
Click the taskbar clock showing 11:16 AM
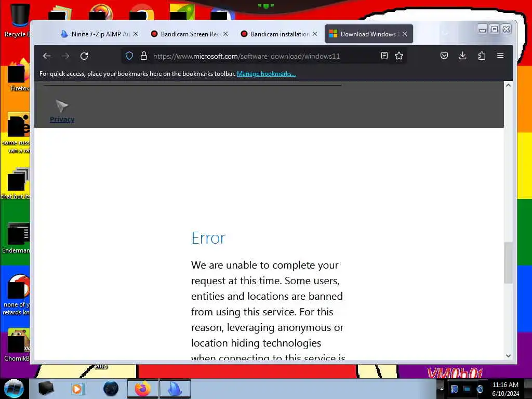(505, 389)
